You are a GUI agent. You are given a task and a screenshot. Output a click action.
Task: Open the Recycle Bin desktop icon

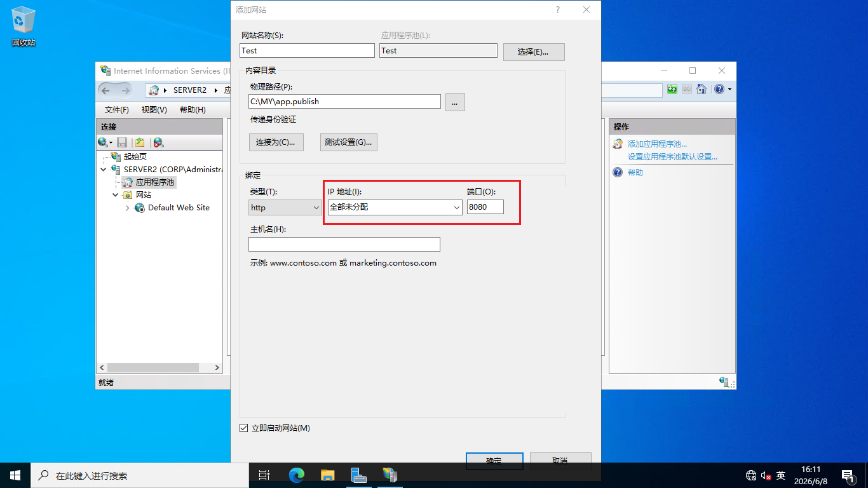pos(24,27)
